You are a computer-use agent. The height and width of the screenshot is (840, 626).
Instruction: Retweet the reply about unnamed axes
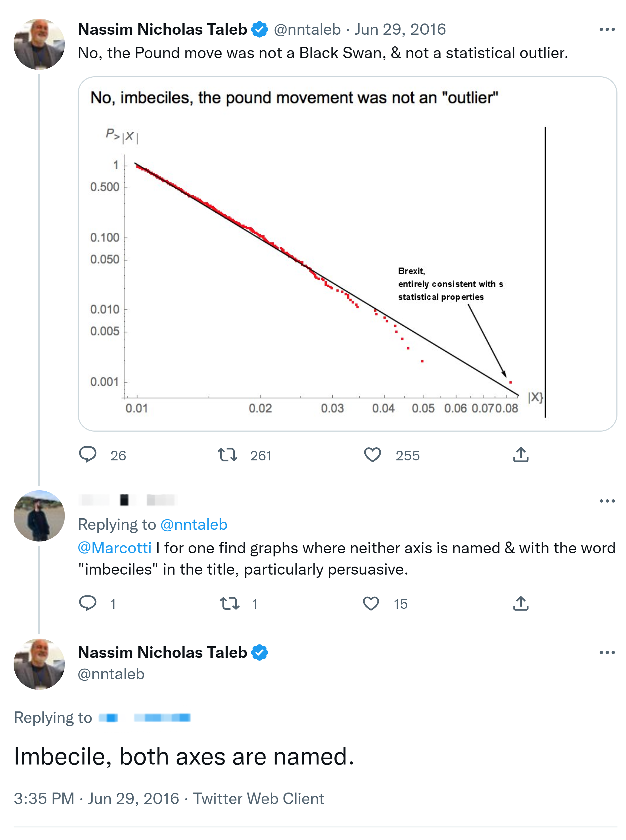(230, 603)
